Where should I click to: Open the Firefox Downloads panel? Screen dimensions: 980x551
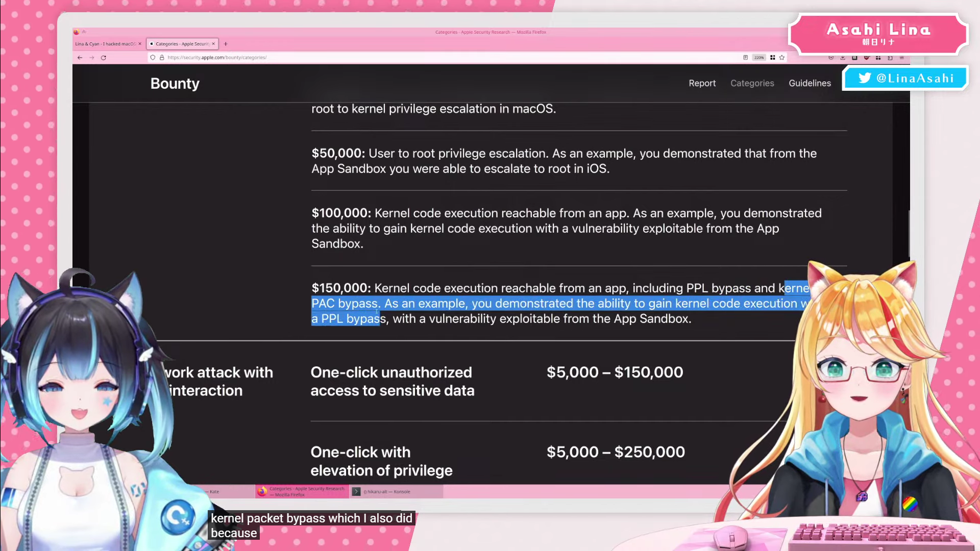843,57
